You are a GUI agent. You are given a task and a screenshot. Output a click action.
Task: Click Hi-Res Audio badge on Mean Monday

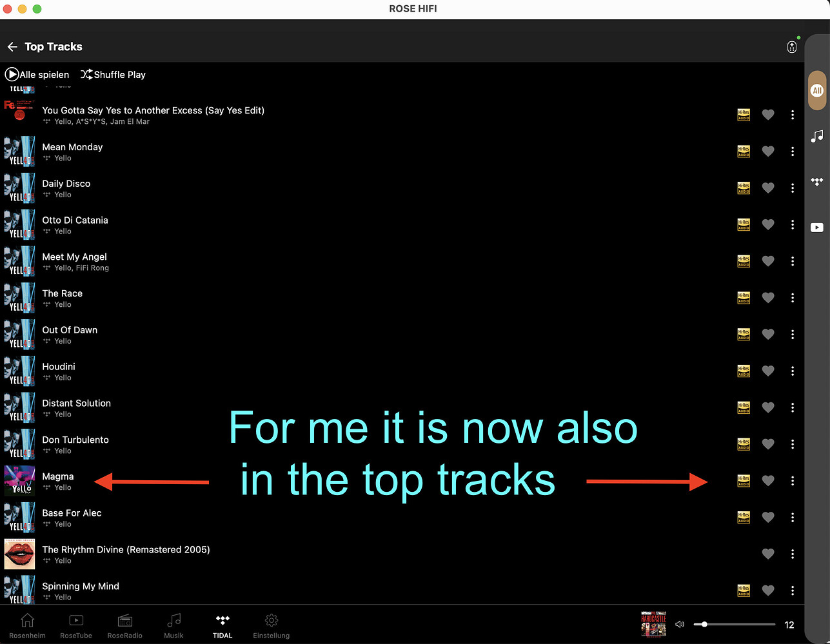coord(744,151)
